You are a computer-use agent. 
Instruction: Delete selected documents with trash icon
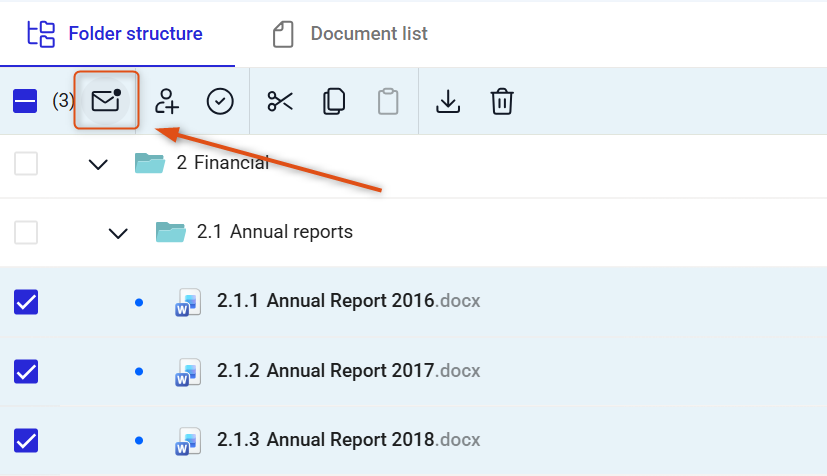coord(502,101)
